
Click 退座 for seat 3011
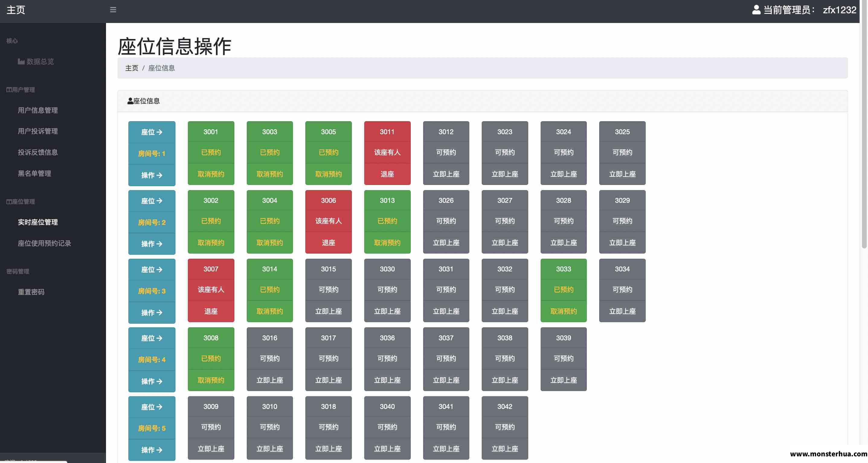click(387, 174)
